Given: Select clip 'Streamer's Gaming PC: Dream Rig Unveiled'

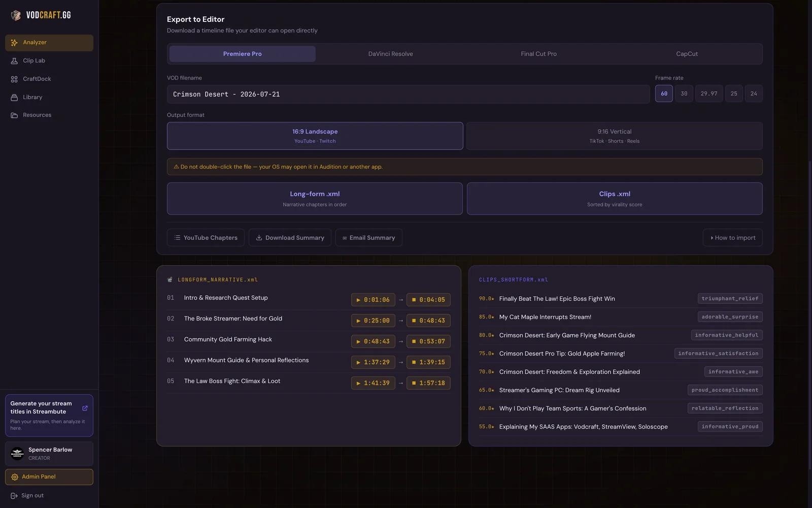Looking at the screenshot, I should [x=559, y=390].
